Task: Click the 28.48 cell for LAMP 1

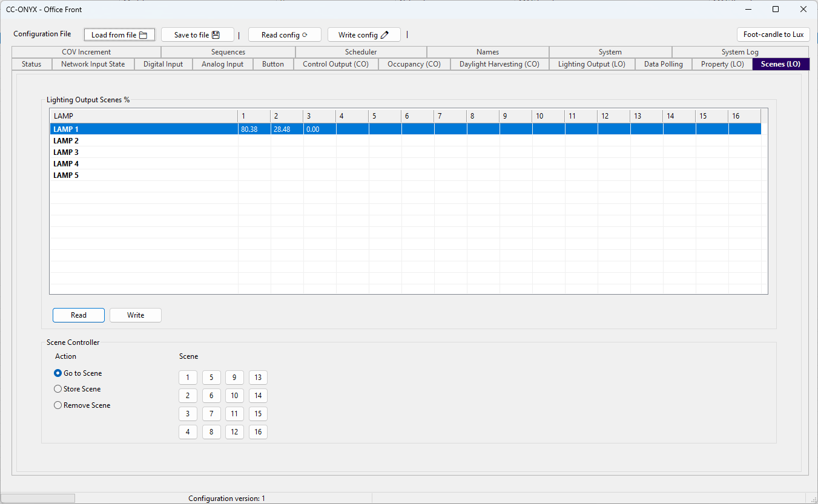Action: (x=287, y=129)
